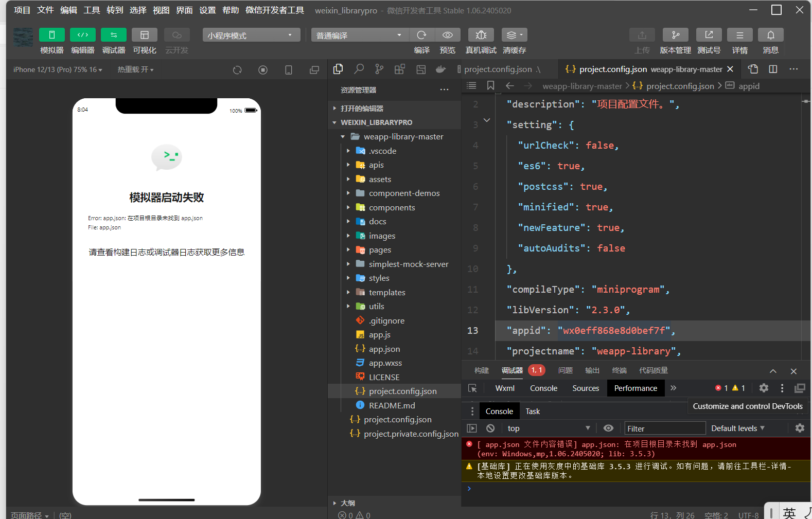Toggle the simulator device frame icon
The image size is (812, 519).
coord(289,70)
